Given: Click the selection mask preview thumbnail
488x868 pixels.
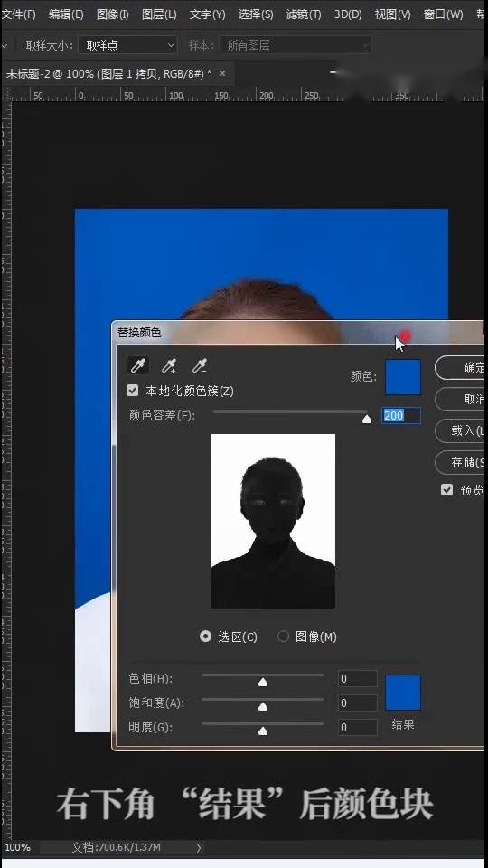Looking at the screenshot, I should [x=273, y=522].
